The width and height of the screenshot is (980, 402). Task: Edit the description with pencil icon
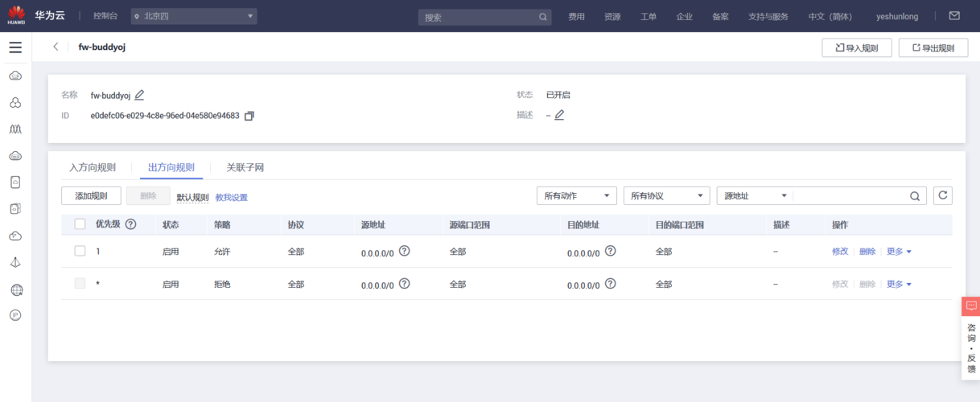[559, 115]
